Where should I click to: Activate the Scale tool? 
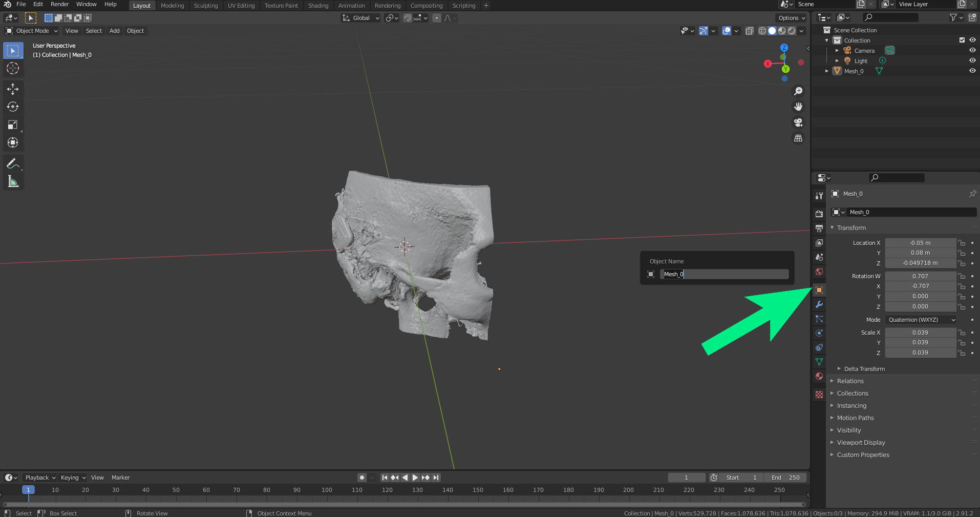13,125
